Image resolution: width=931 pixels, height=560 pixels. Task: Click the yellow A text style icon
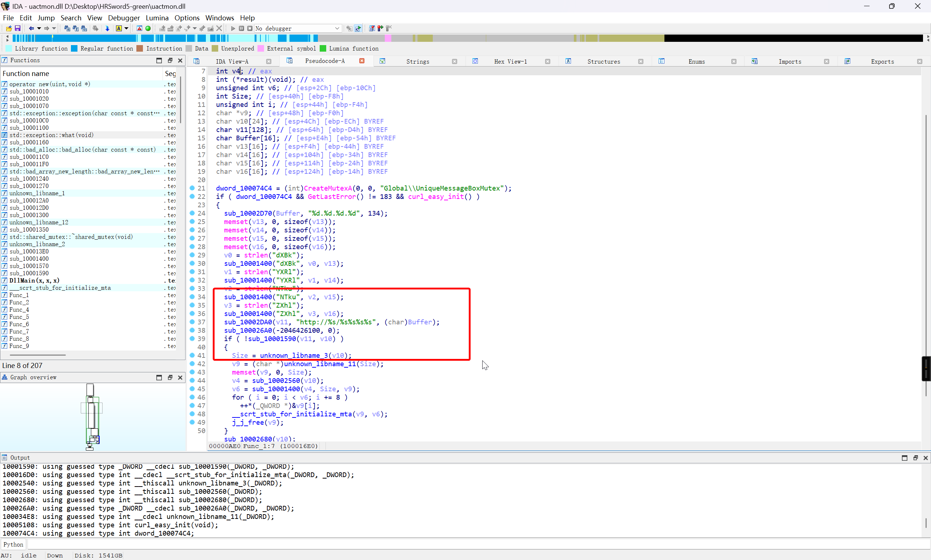pyautogui.click(x=119, y=28)
